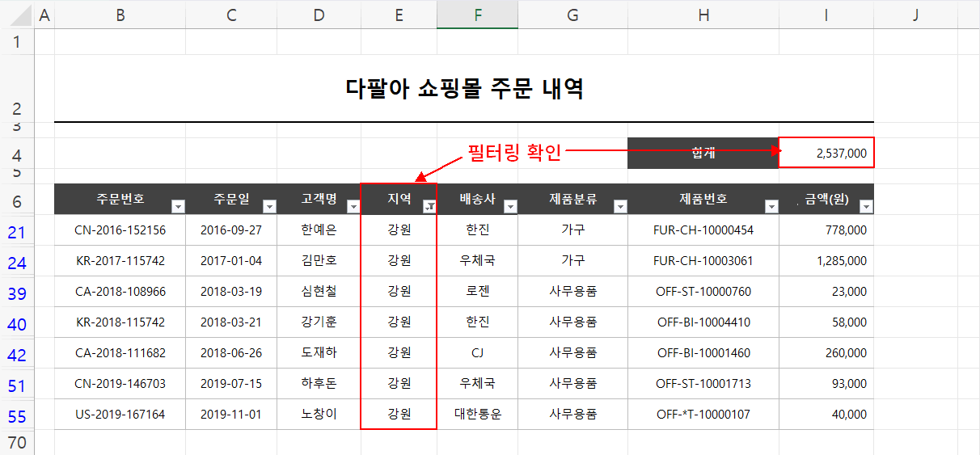Select carrier cell 대한통운
Screen dimensions: 980x455
coord(478,415)
